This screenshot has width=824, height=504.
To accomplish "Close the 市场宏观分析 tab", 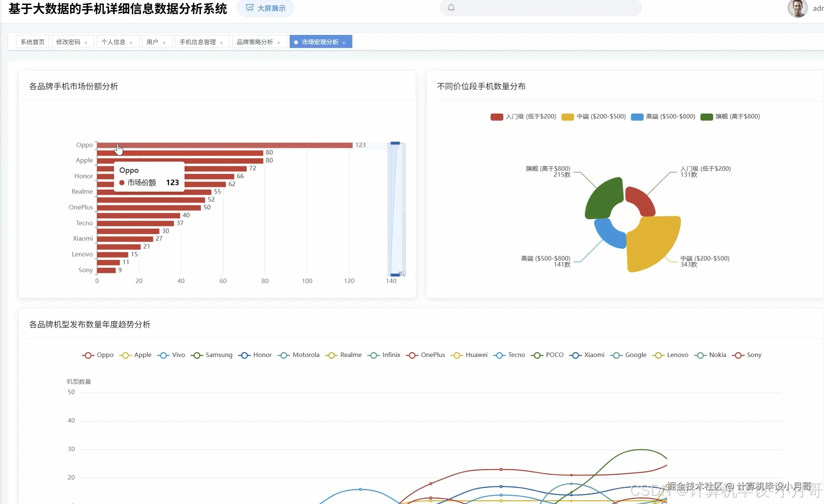I will click(x=344, y=43).
